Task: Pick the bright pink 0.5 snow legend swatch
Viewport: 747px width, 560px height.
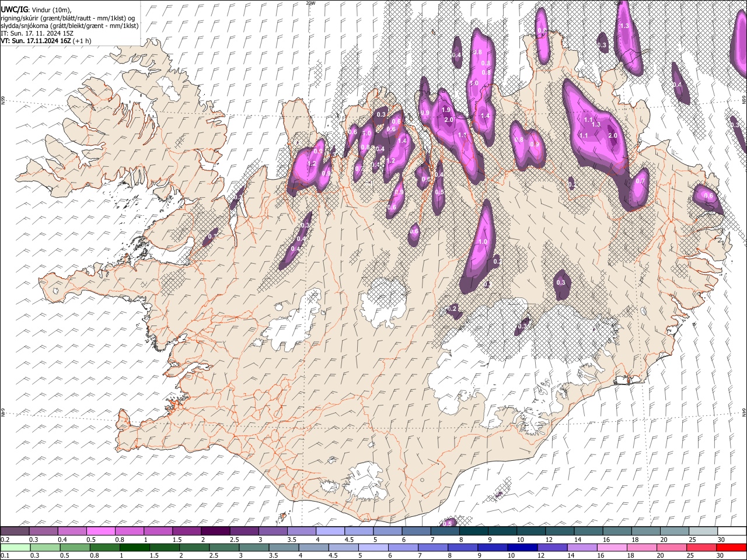Action: (100, 531)
